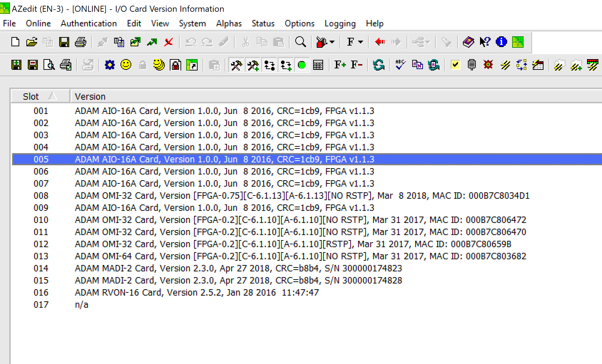The image size is (602, 364).
Task: Click the red X icon
Action: [x=168, y=42]
